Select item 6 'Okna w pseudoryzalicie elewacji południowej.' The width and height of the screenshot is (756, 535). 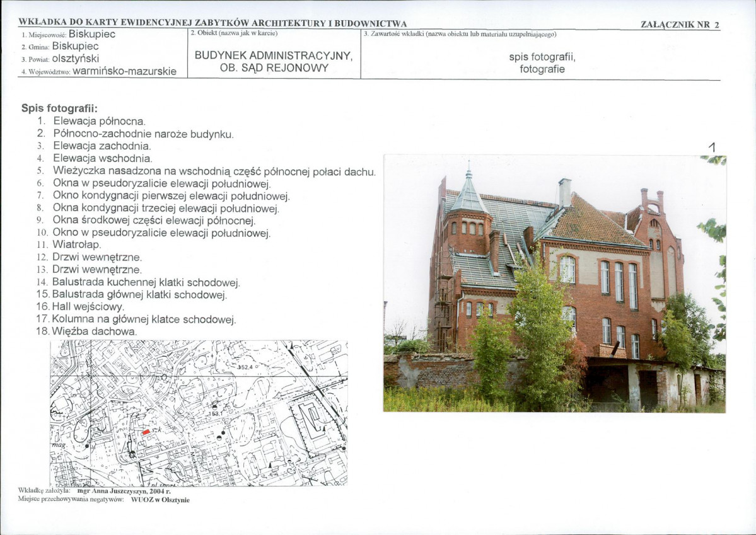click(x=162, y=183)
